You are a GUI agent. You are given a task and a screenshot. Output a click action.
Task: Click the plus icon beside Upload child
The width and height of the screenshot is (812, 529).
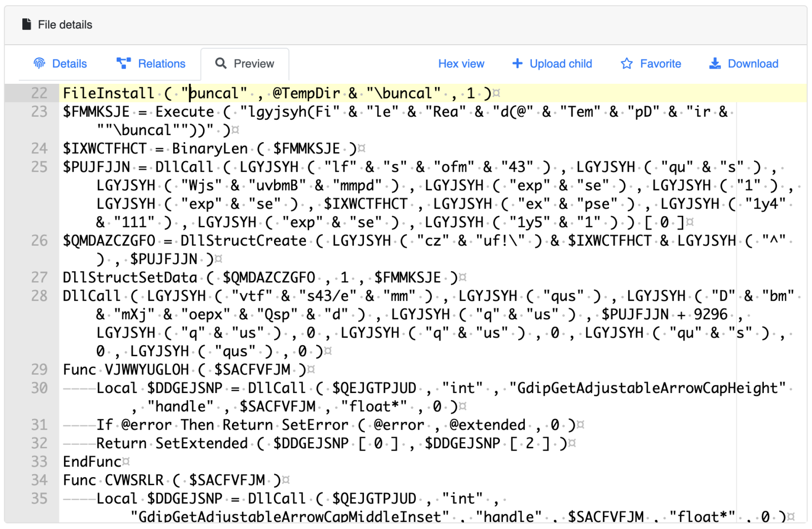click(x=517, y=63)
